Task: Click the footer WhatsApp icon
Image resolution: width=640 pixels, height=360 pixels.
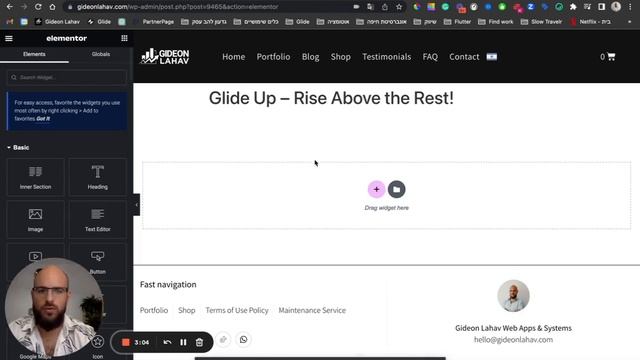Action: coord(243,340)
